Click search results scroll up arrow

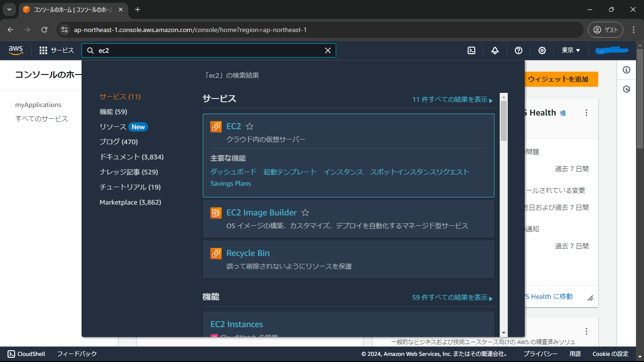tap(504, 96)
